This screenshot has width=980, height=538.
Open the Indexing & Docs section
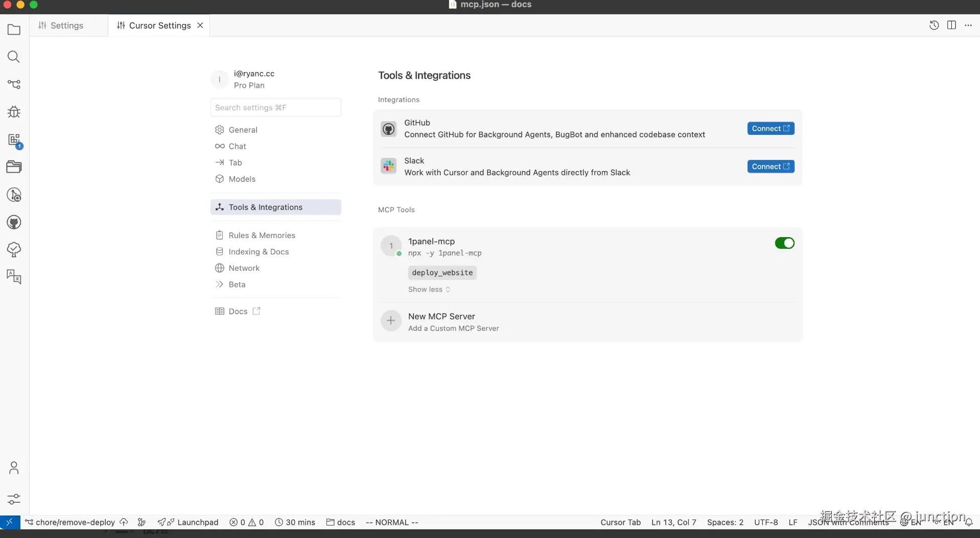tap(276, 251)
